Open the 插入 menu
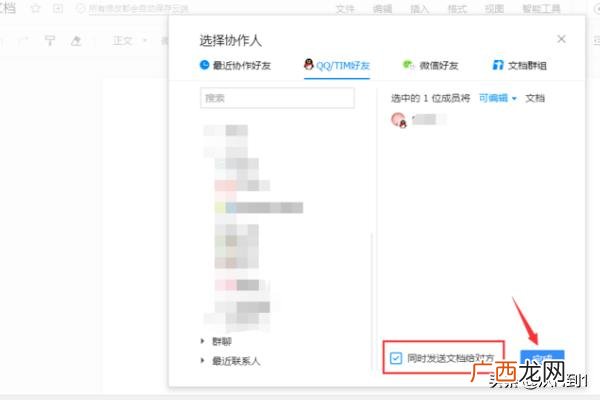600x400 pixels. pyautogui.click(x=419, y=8)
